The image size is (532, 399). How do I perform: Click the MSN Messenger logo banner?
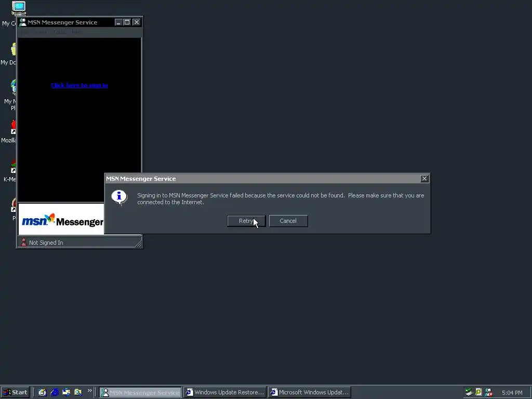pos(62,220)
